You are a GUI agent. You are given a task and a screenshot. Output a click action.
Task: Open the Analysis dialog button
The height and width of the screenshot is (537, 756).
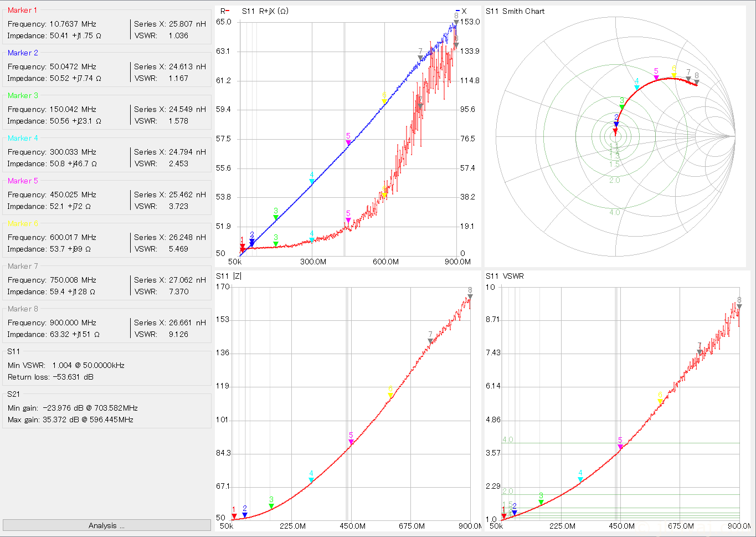pos(106,525)
